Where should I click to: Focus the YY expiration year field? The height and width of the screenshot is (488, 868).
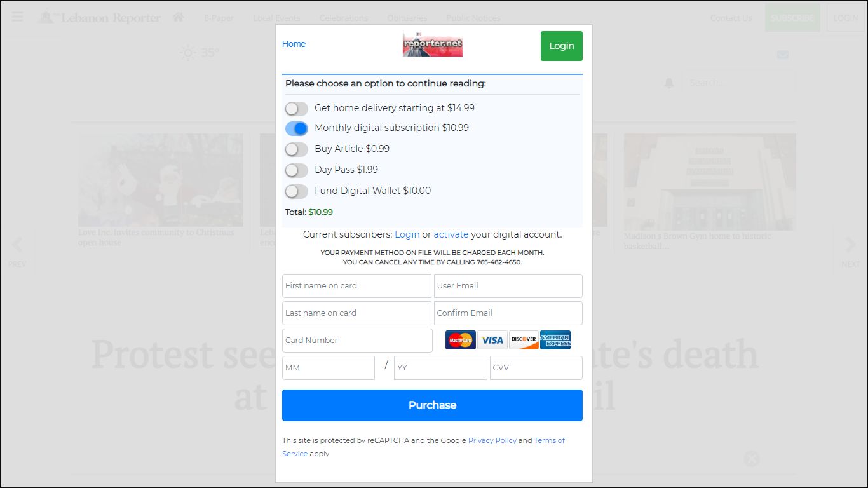(440, 368)
